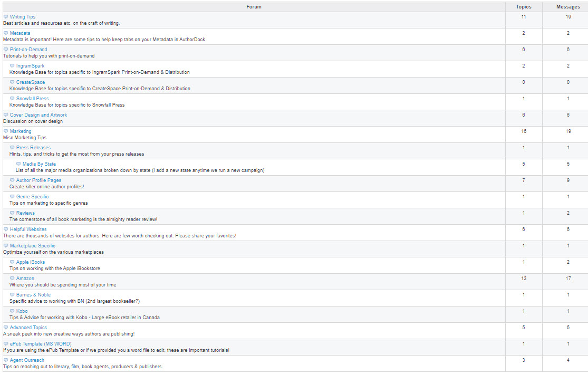The height and width of the screenshot is (374, 588).
Task: Click speech bubble icon beside Amazon
Action: pyautogui.click(x=12, y=279)
